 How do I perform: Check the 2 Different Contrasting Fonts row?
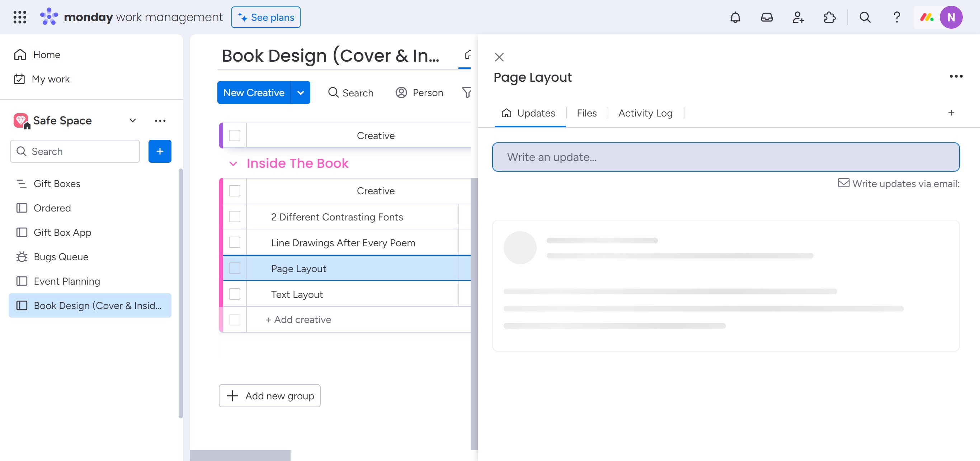click(x=235, y=217)
